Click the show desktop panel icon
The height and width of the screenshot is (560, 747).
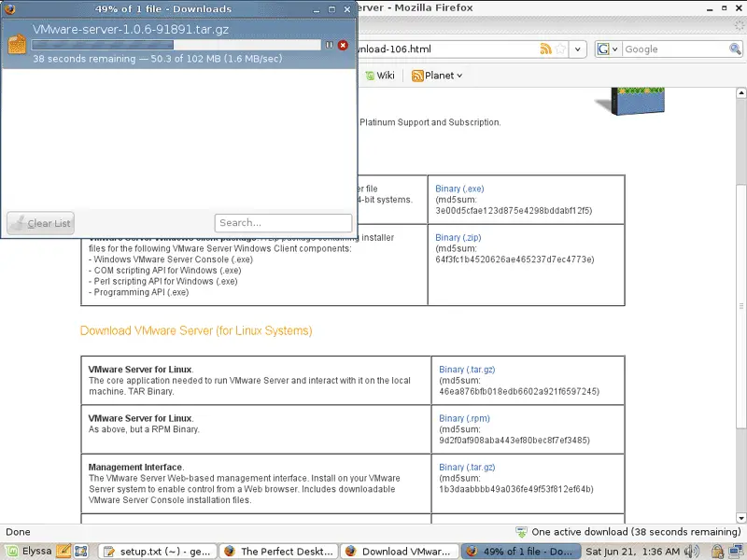tap(81, 552)
